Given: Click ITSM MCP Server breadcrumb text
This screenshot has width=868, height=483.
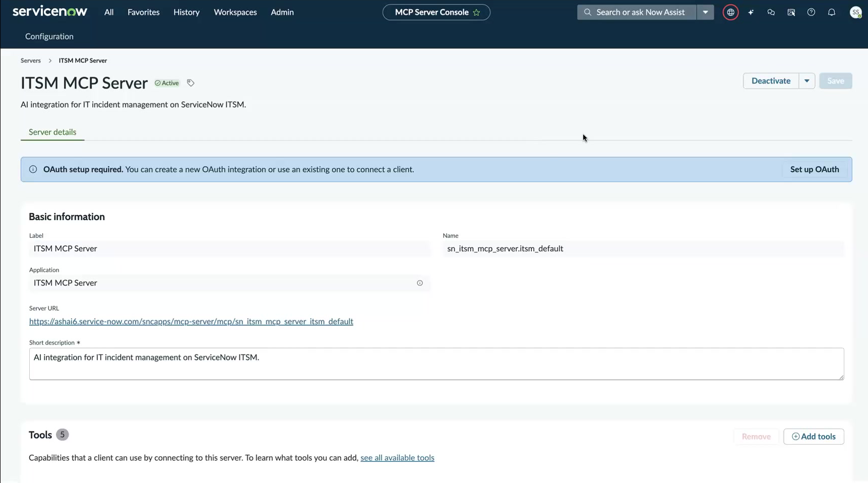Looking at the screenshot, I should tap(83, 60).
